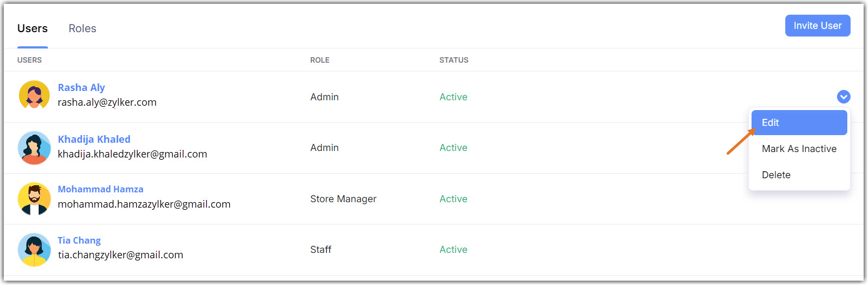Select Delete from the user menu

pyautogui.click(x=775, y=175)
